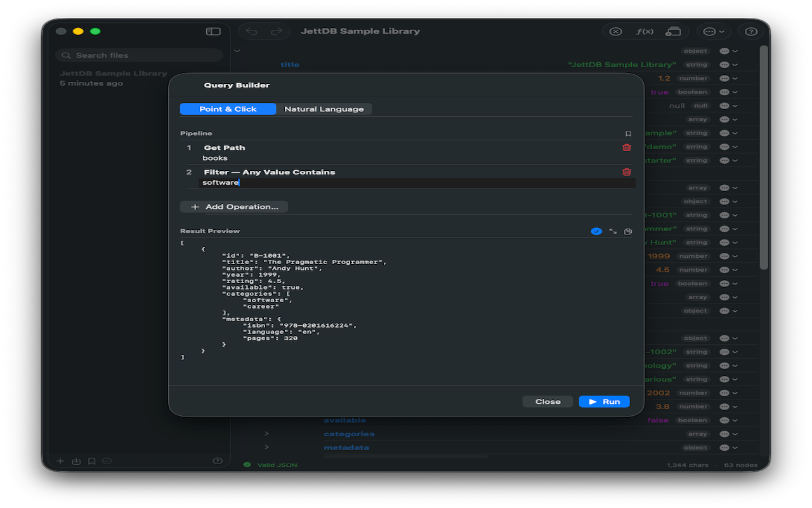Click the 'software' filter value field
Image resolution: width=812 pixels, height=508 pixels.
417,183
